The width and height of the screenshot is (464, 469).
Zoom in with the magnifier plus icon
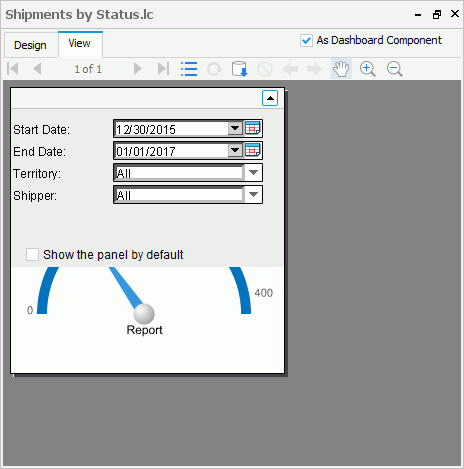368,69
